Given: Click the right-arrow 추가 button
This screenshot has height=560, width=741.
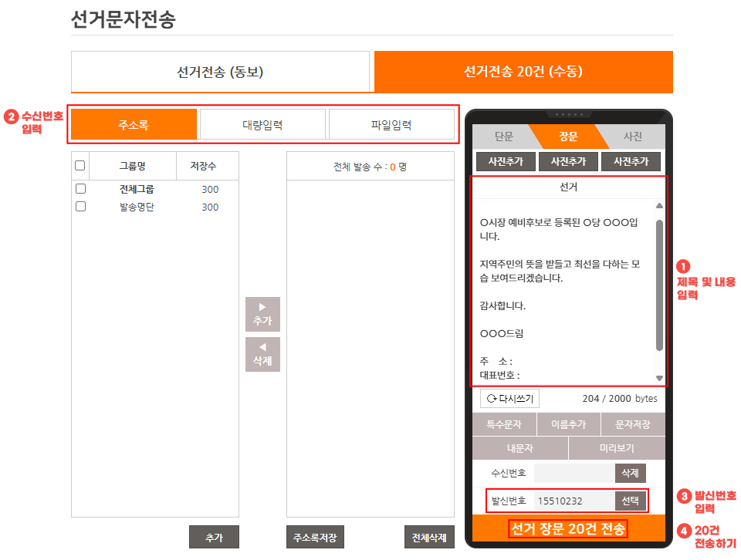Looking at the screenshot, I should (262, 314).
